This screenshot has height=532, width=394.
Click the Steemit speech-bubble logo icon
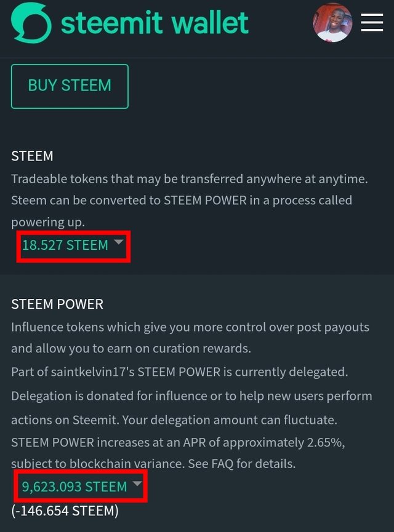point(31,23)
